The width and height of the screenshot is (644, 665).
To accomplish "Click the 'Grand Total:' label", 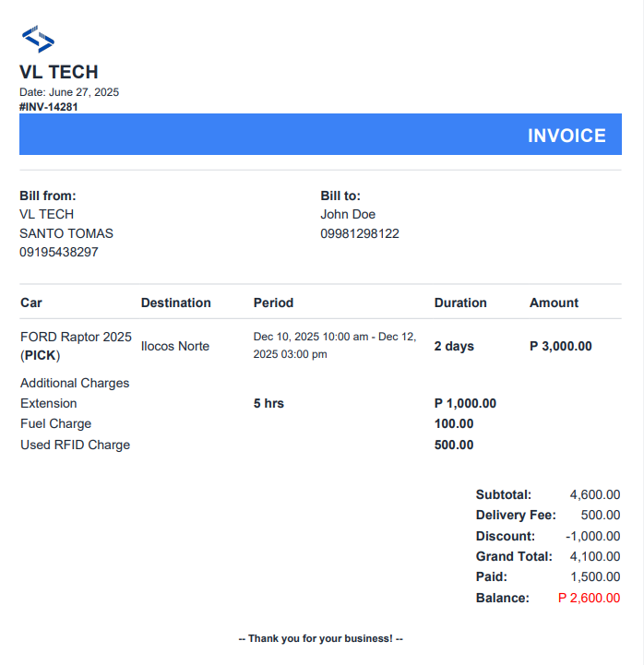I will click(514, 556).
